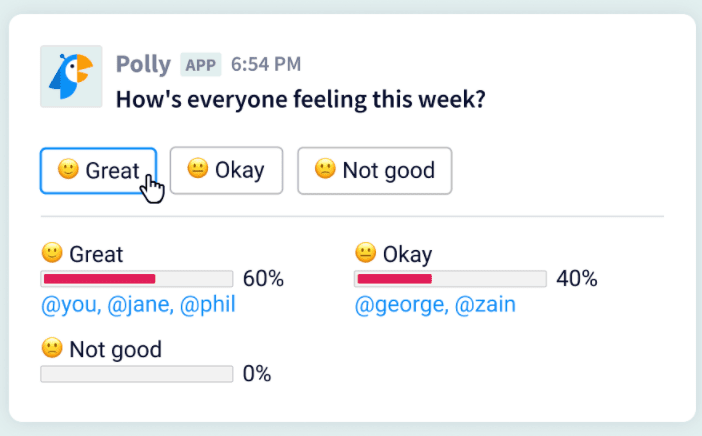Viewport: 702px width, 436px height.
Task: Click the smiling emoji on Great button
Action: coord(68,170)
